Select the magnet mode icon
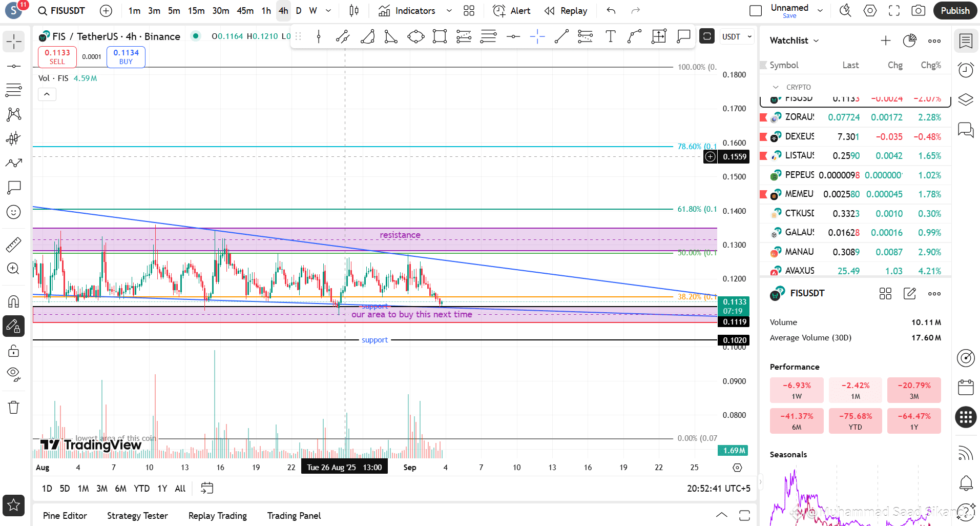 click(14, 301)
